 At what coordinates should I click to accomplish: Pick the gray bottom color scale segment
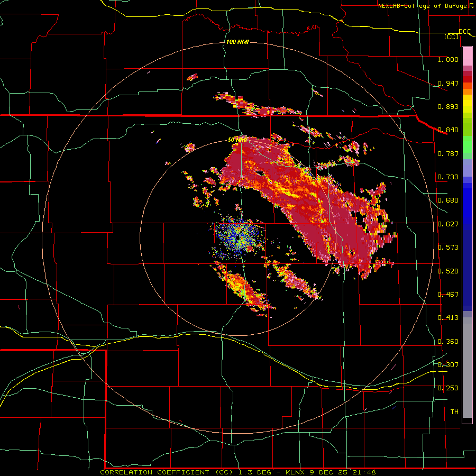pyautogui.click(x=467, y=368)
